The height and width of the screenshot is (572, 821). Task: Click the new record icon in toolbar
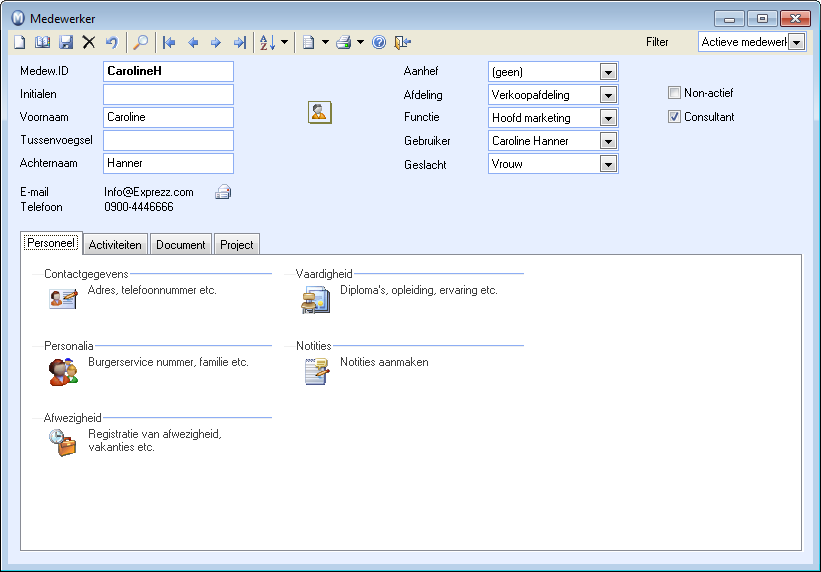(19, 42)
